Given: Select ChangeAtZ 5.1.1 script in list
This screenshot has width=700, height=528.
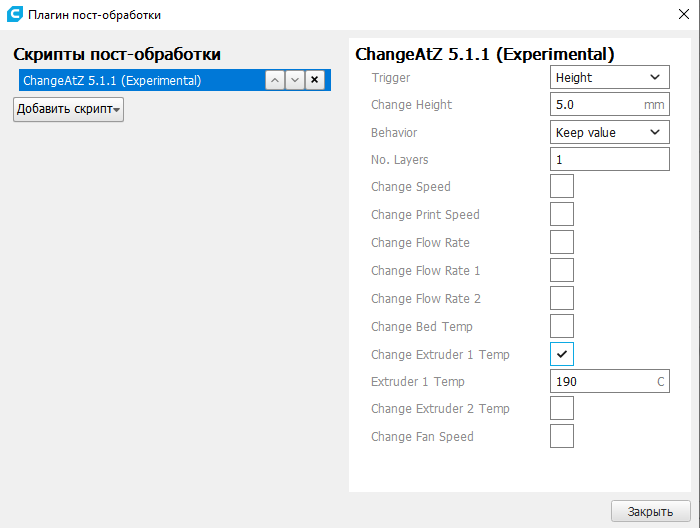Looking at the screenshot, I should point(140,81).
